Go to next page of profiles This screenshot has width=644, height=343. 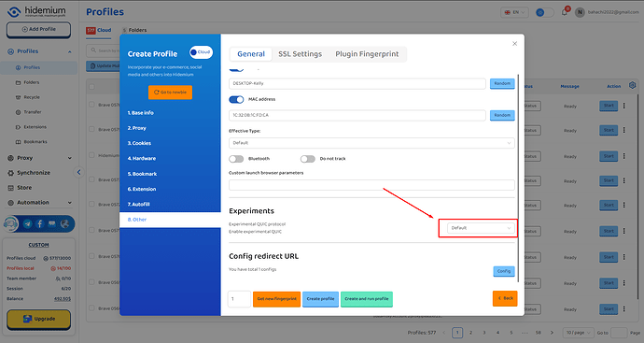point(552,333)
